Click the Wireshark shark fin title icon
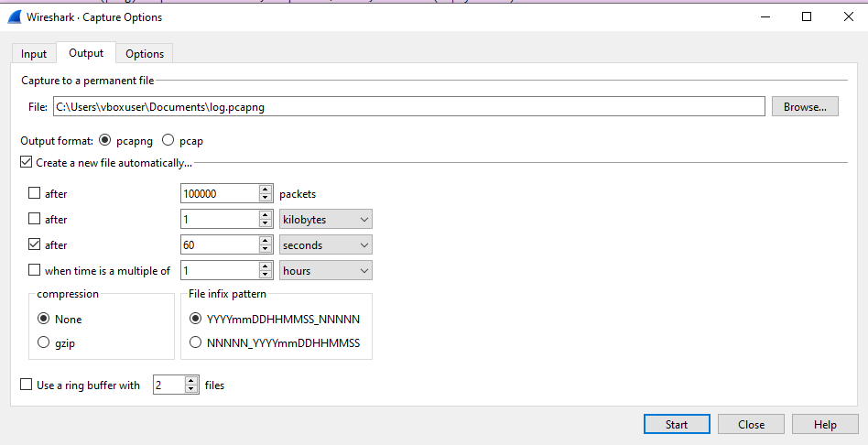 click(x=15, y=16)
